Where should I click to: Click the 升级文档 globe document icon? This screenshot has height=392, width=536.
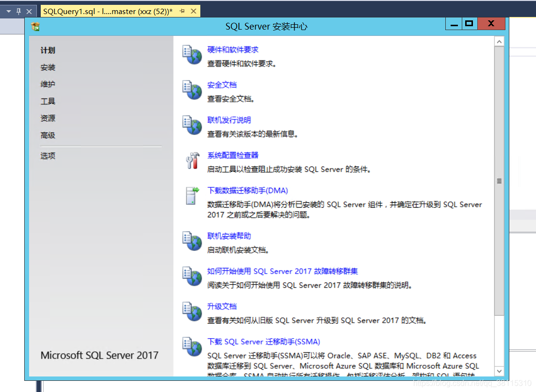point(192,311)
